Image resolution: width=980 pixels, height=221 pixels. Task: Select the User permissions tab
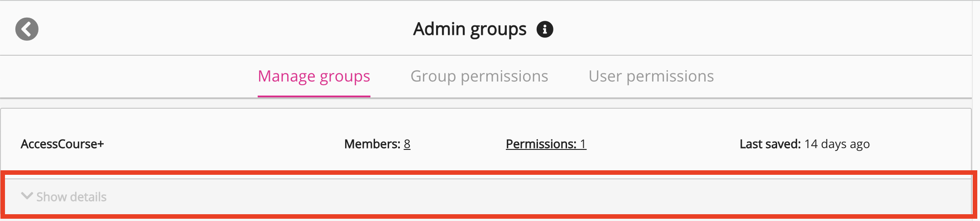tap(651, 76)
